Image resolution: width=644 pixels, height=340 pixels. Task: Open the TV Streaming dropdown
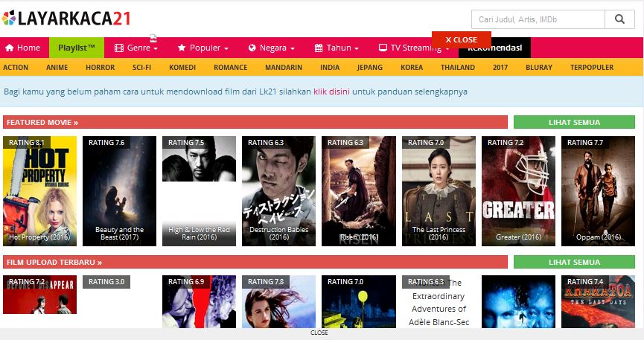click(414, 48)
